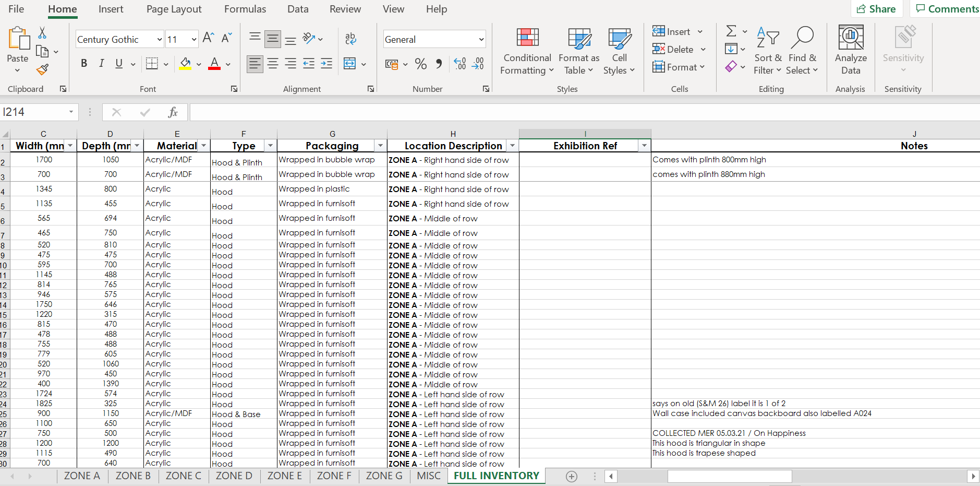Viewport: 980px width, 486px height.
Task: Apply Percent Style
Action: coord(421,64)
